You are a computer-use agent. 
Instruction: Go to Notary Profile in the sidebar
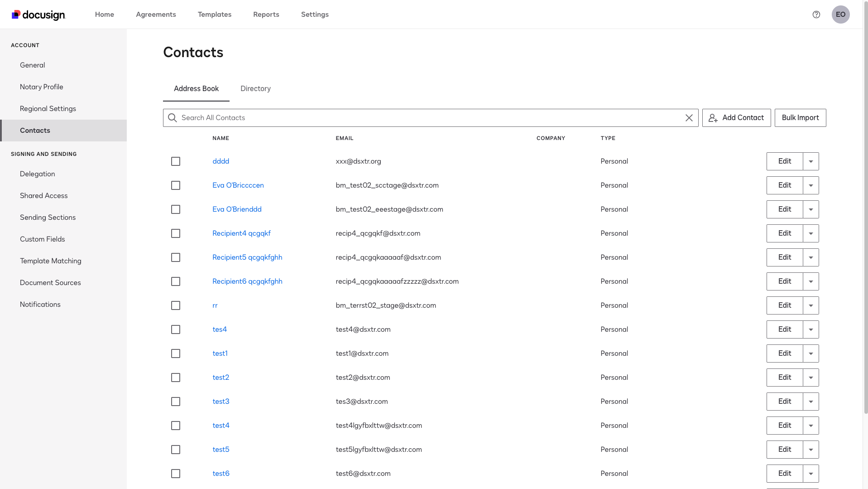point(42,87)
